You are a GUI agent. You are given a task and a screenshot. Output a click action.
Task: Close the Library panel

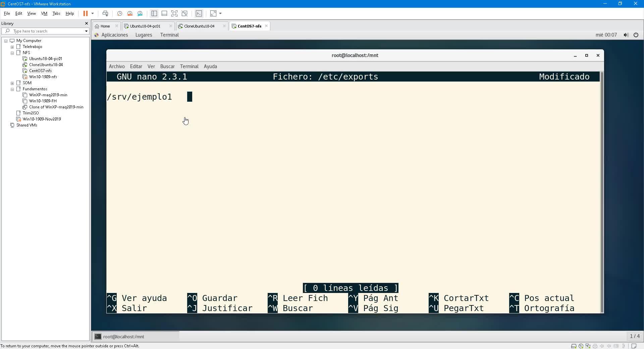click(x=87, y=23)
